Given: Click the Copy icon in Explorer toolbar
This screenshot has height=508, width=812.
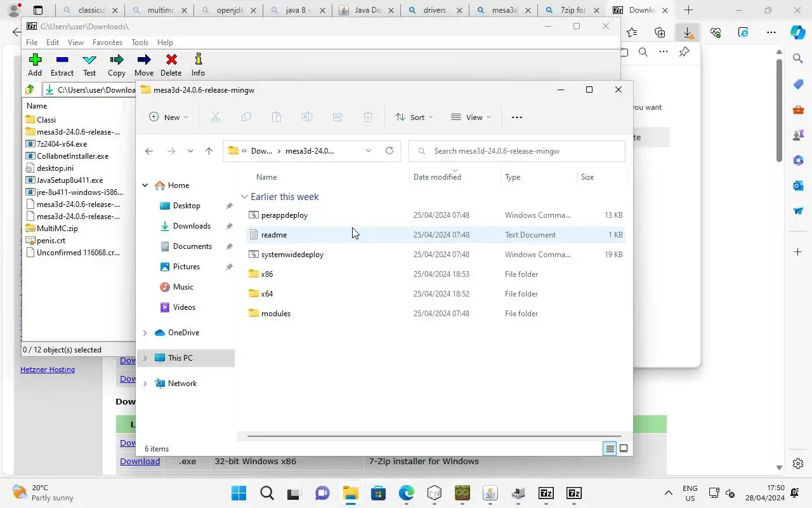Looking at the screenshot, I should pos(246,117).
